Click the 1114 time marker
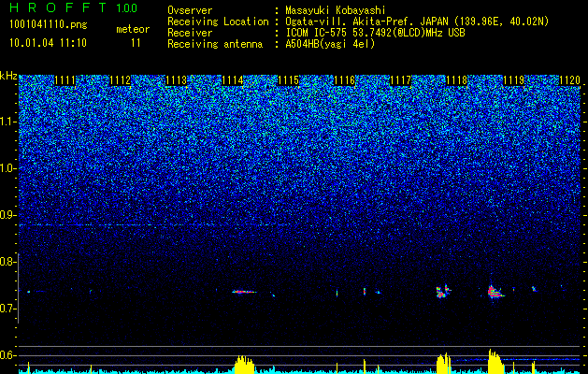The image size is (588, 374). tap(233, 80)
